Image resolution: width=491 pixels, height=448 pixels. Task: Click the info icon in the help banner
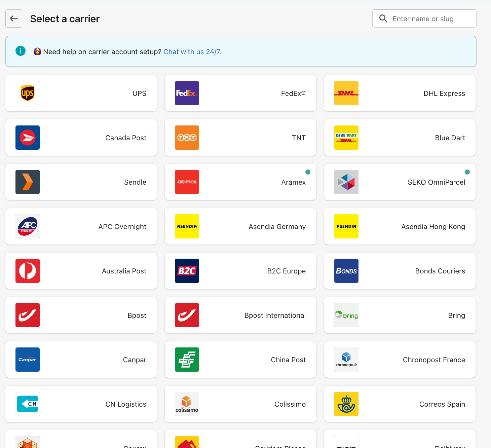tap(21, 51)
